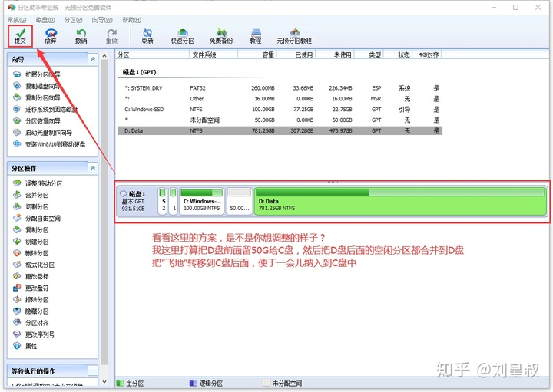Click the 类型 column header
The height and width of the screenshot is (392, 553).
pos(369,54)
